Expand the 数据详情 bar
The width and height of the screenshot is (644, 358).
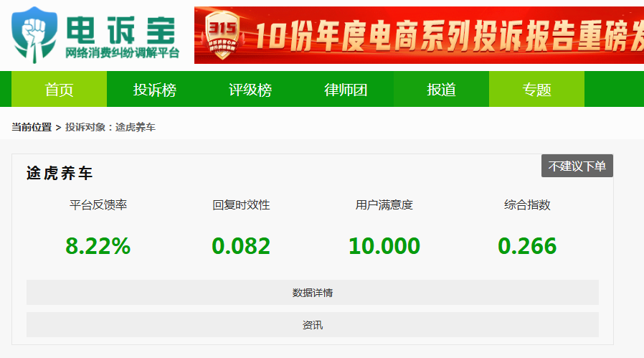pyautogui.click(x=313, y=292)
